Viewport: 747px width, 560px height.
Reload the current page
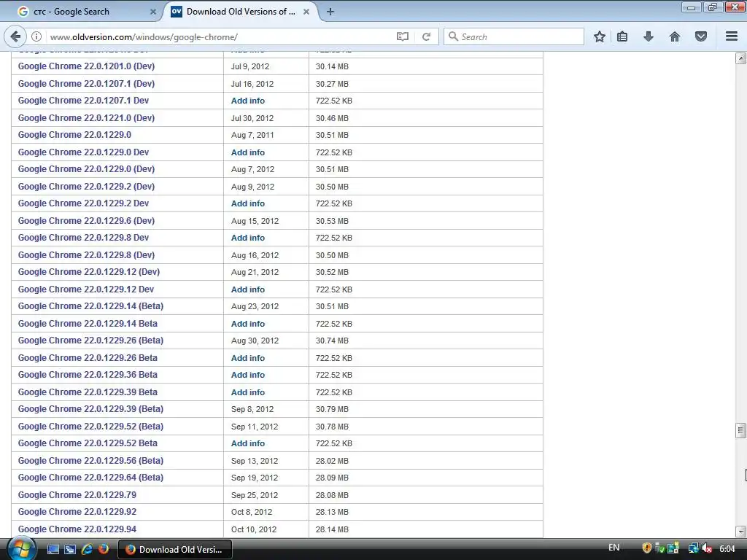[x=426, y=36]
